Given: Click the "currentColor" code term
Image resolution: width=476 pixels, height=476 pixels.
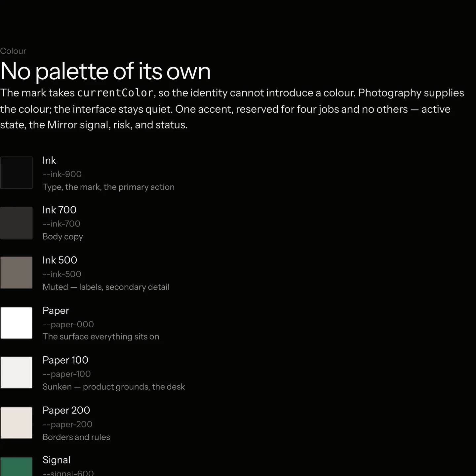Looking at the screenshot, I should pyautogui.click(x=115, y=93).
